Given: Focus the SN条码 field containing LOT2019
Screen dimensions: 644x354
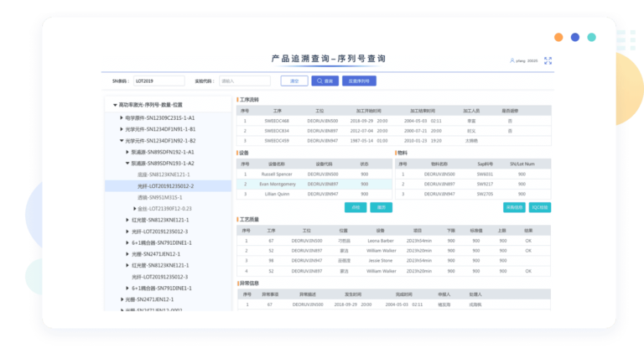Looking at the screenshot, I should [x=159, y=81].
